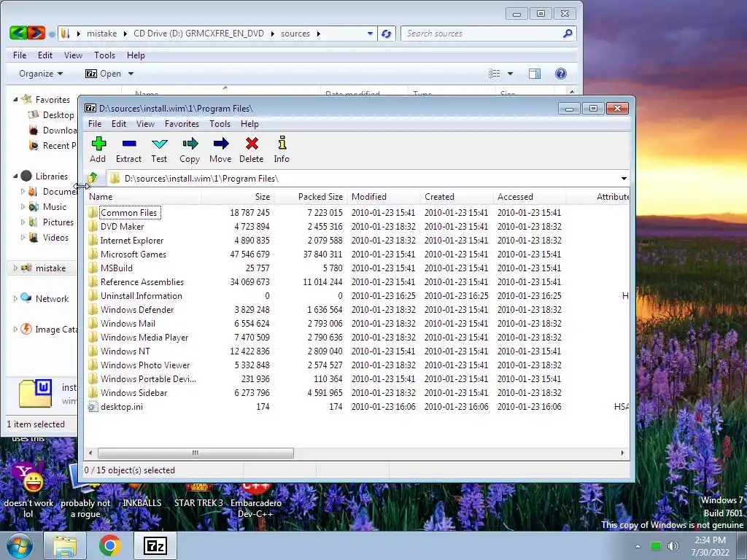
Task: Sort by the Accessed column header
Action: pos(530,197)
